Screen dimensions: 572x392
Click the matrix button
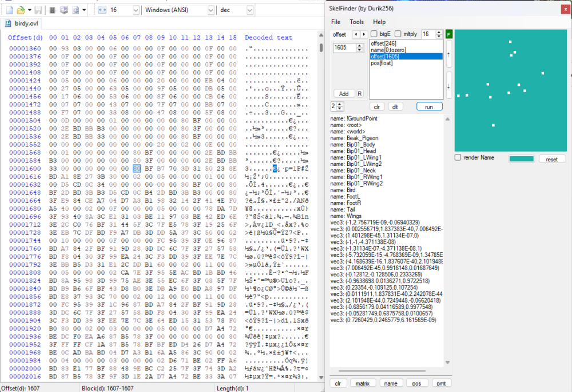click(x=363, y=383)
